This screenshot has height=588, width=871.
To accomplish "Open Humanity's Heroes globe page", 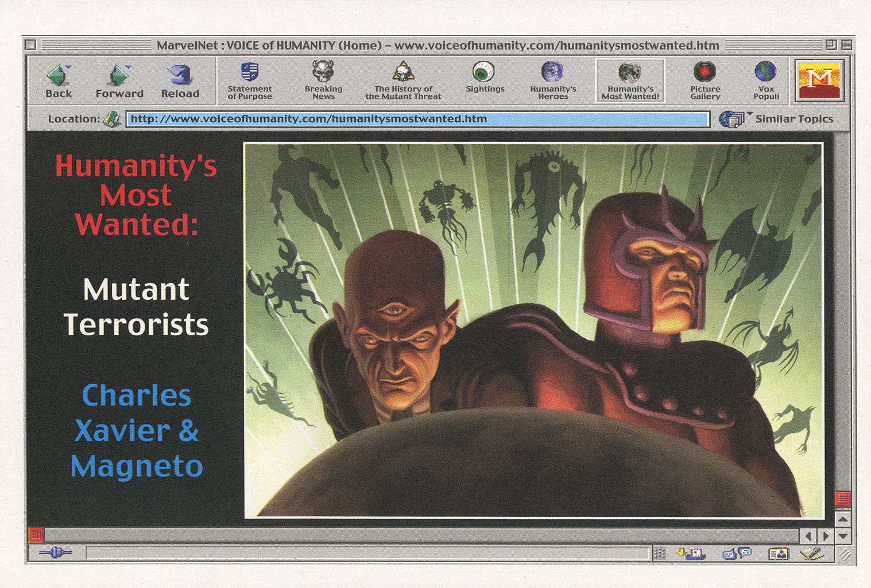I will [x=553, y=80].
